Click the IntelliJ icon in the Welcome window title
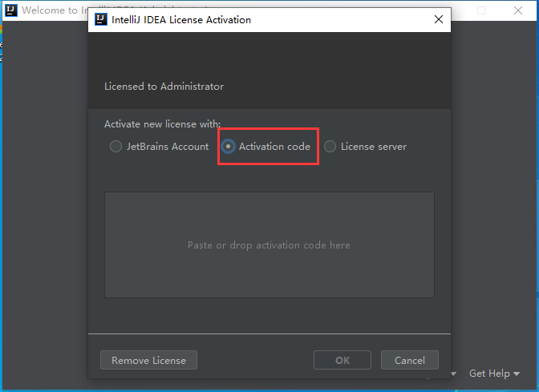 tap(11, 10)
